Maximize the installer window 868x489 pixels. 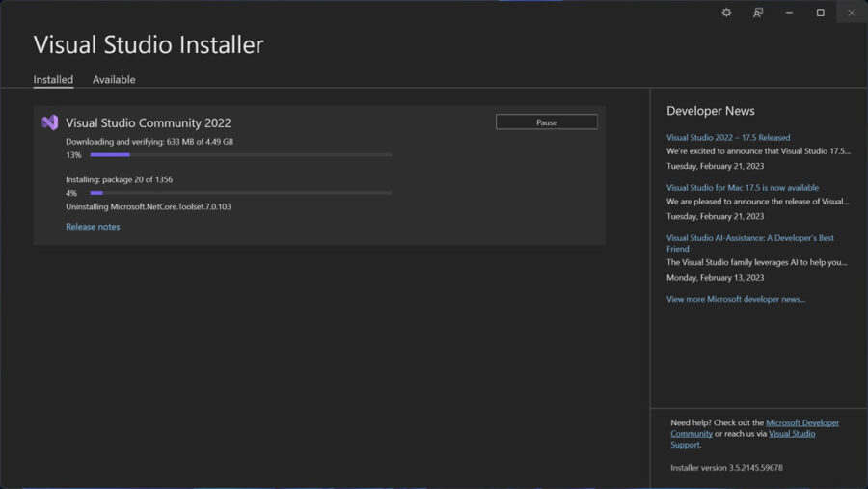820,13
